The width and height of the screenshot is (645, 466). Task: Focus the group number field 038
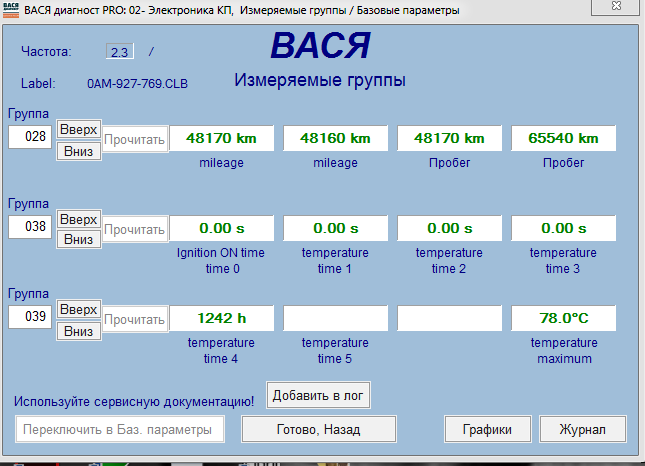(x=30, y=227)
